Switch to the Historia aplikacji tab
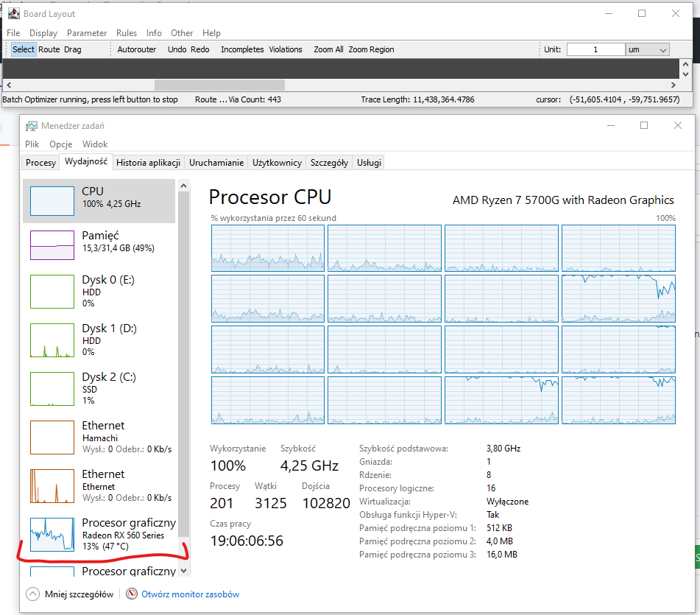This screenshot has height=615, width=700. pyautogui.click(x=148, y=163)
